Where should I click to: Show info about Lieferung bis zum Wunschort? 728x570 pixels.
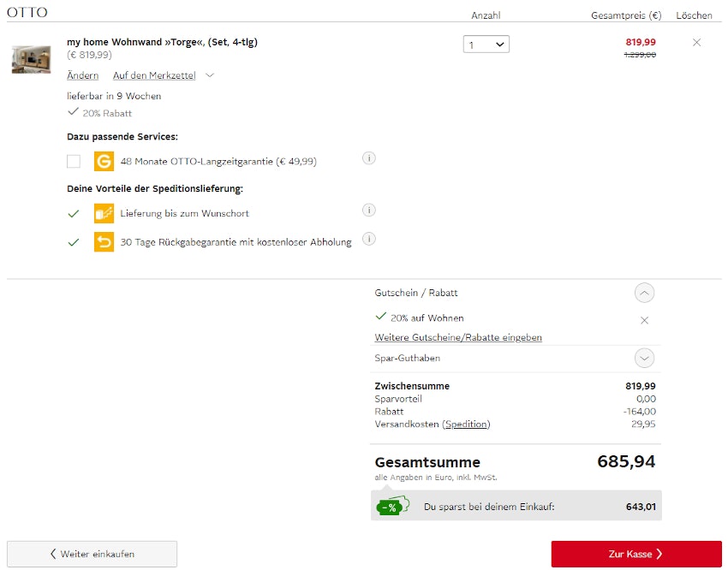(x=369, y=211)
